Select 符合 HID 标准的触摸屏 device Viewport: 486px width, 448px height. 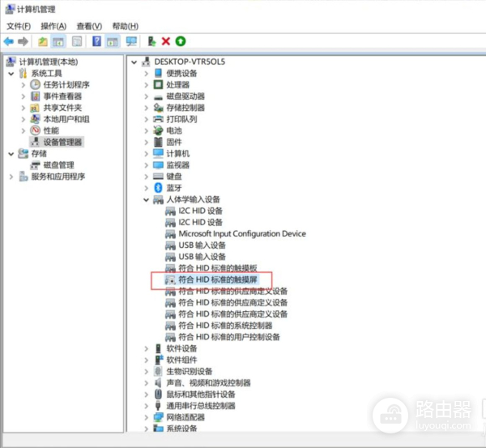tap(218, 279)
